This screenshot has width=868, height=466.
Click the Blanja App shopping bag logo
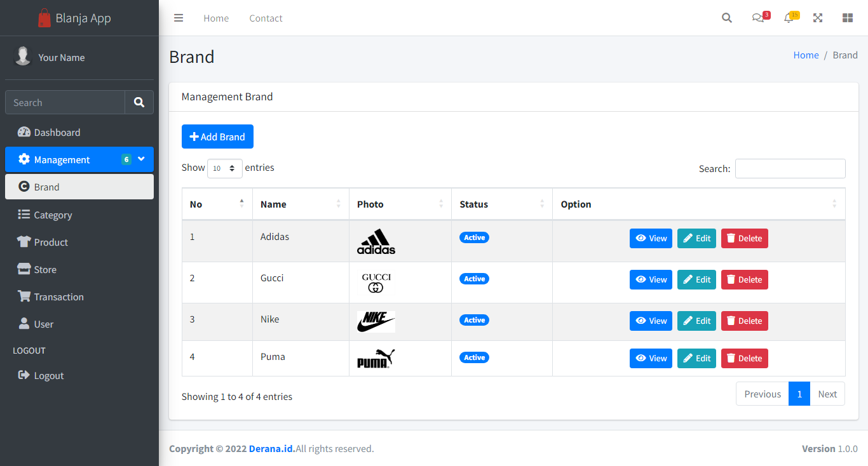coord(44,18)
